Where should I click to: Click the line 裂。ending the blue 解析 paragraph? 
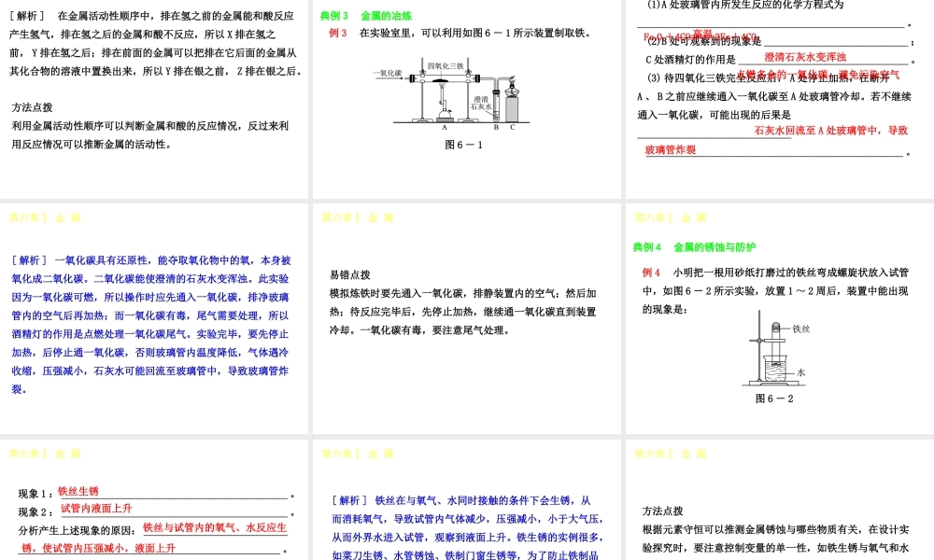[19, 390]
